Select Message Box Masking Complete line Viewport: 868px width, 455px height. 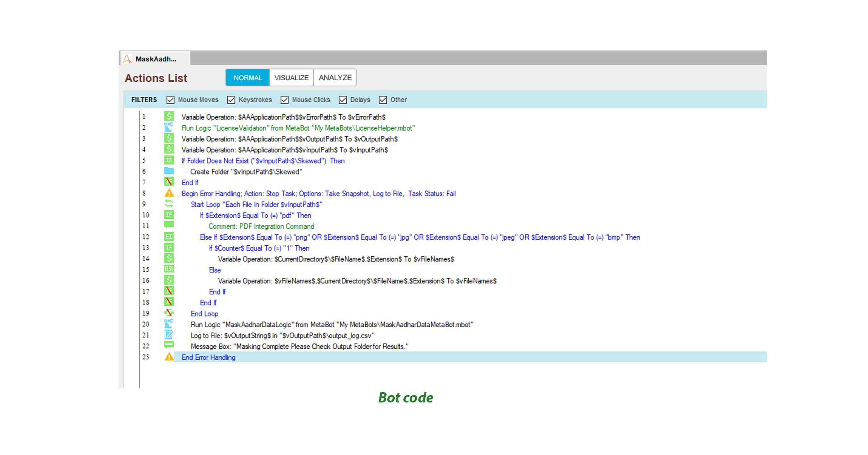[300, 347]
